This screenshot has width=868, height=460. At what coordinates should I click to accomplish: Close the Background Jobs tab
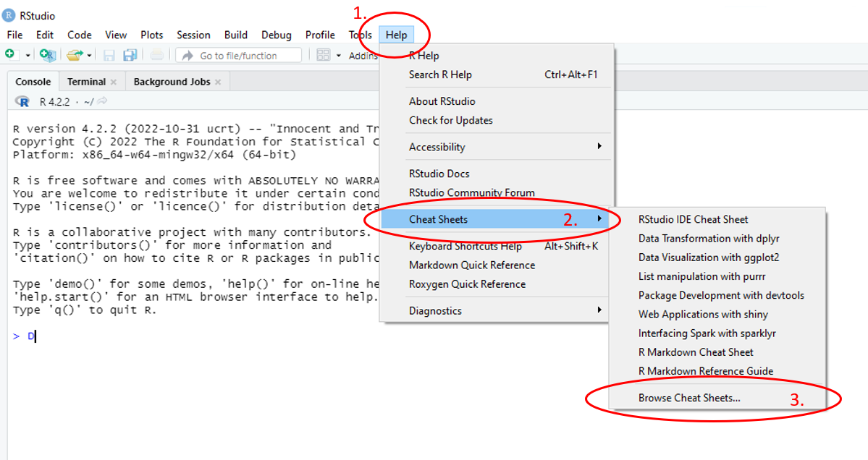point(218,82)
